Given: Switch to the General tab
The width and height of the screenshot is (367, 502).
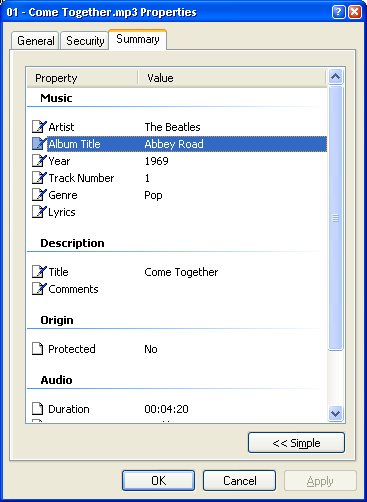Looking at the screenshot, I should [36, 41].
